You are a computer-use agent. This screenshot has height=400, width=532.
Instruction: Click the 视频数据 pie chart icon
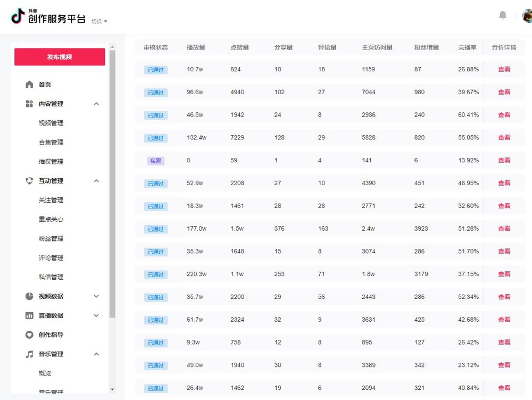click(29, 296)
